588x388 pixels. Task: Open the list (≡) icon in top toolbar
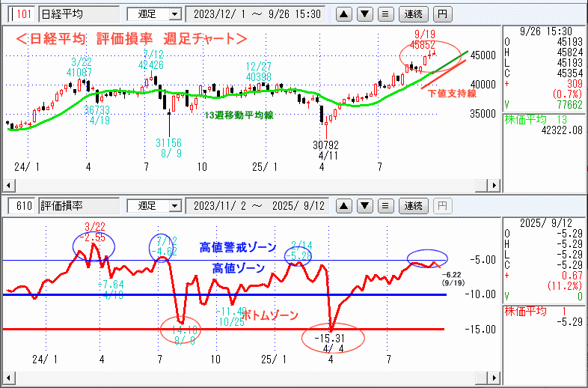(384, 13)
